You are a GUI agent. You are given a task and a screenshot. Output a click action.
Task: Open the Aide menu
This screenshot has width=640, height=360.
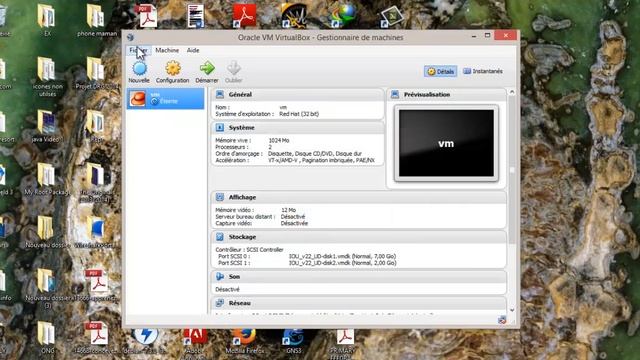coord(193,50)
